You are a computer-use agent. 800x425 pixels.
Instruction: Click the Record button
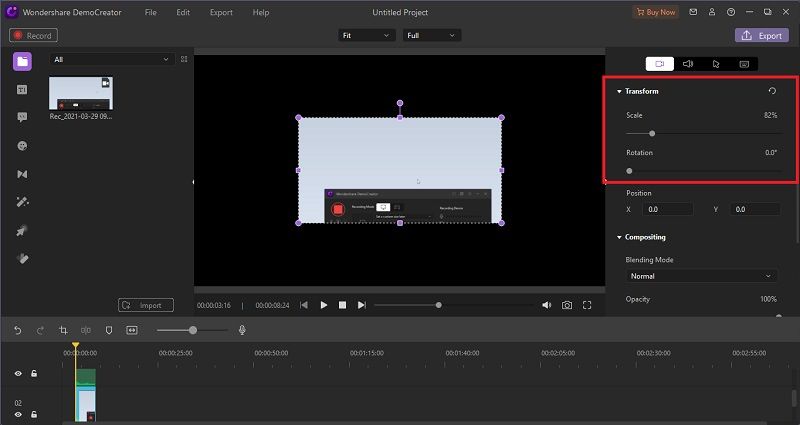[x=33, y=35]
